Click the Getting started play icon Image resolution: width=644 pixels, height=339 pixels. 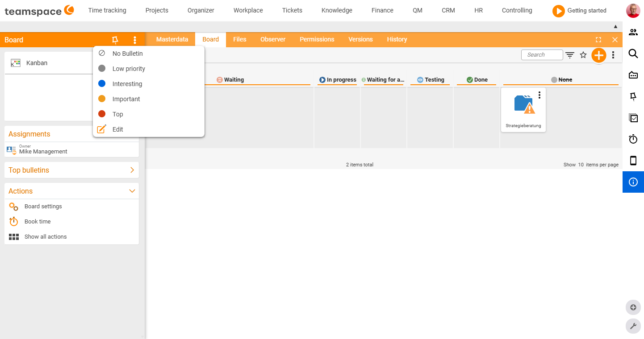pyautogui.click(x=558, y=11)
